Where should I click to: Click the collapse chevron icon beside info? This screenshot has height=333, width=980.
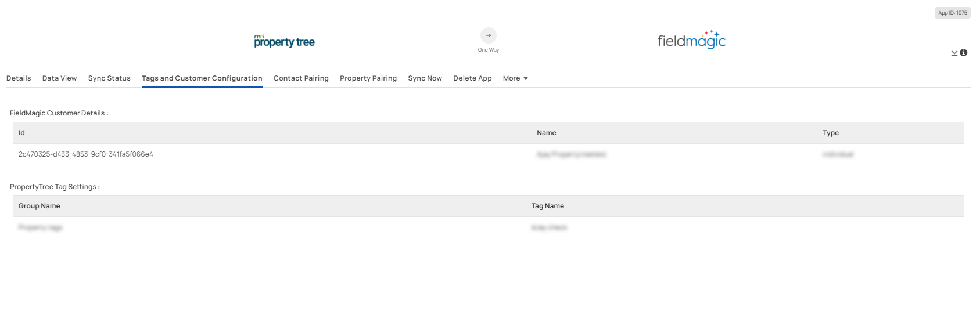(954, 53)
